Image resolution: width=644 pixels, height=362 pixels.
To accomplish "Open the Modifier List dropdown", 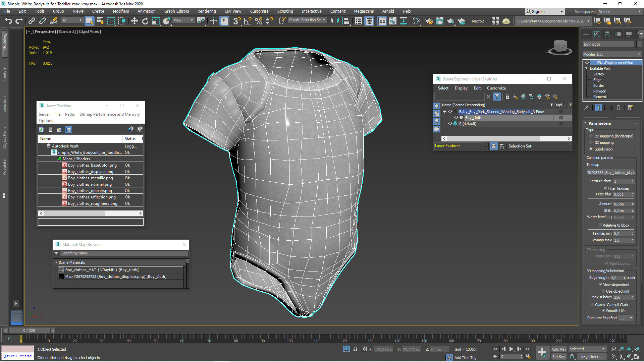I will click(612, 54).
